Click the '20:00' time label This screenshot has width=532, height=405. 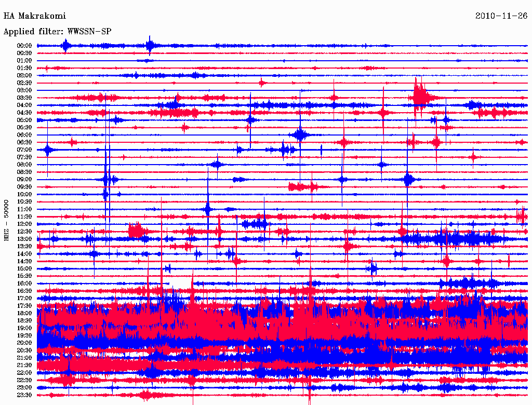pyautogui.click(x=24, y=343)
